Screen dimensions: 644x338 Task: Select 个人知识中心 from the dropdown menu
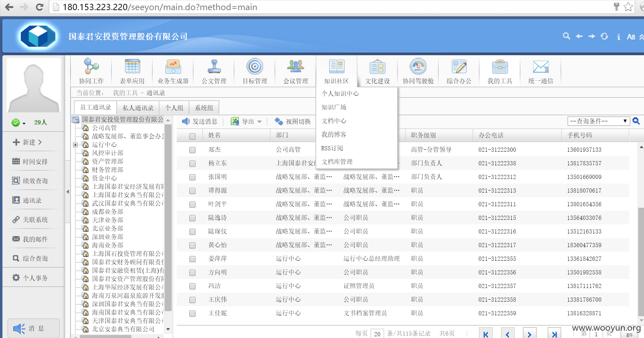[x=340, y=93]
